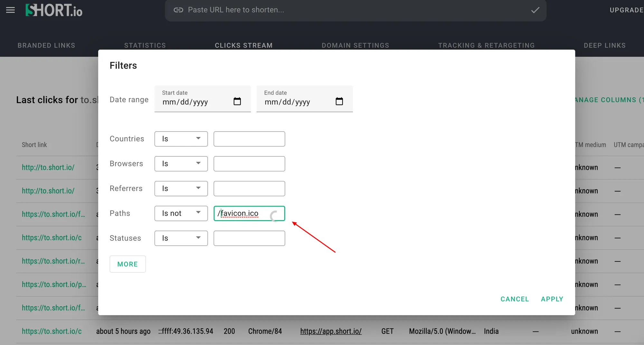Click the Short.io logo
The height and width of the screenshot is (345, 644).
coord(54,10)
